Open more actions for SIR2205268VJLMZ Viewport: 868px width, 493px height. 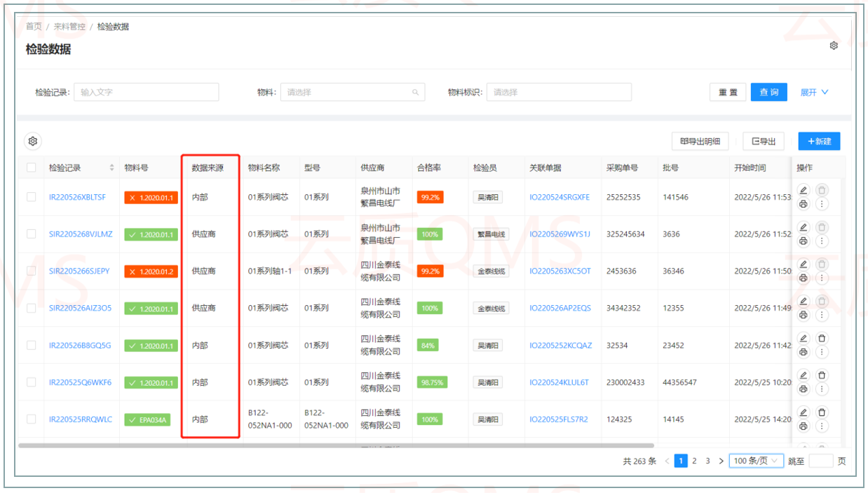[x=822, y=241]
